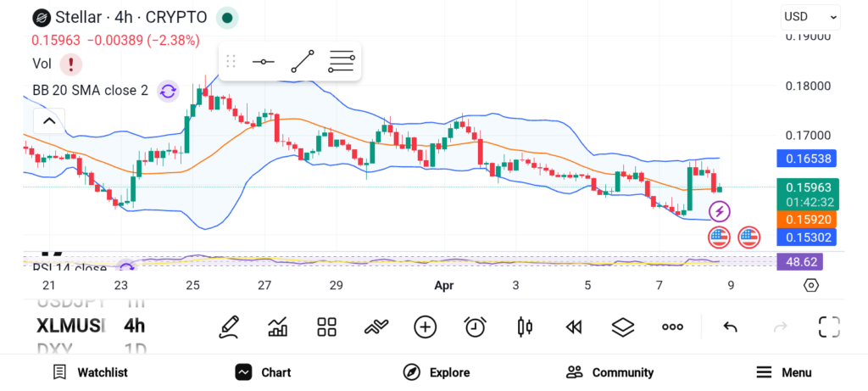Create an alert with the alarm clock icon
868x391 pixels.
(475, 327)
